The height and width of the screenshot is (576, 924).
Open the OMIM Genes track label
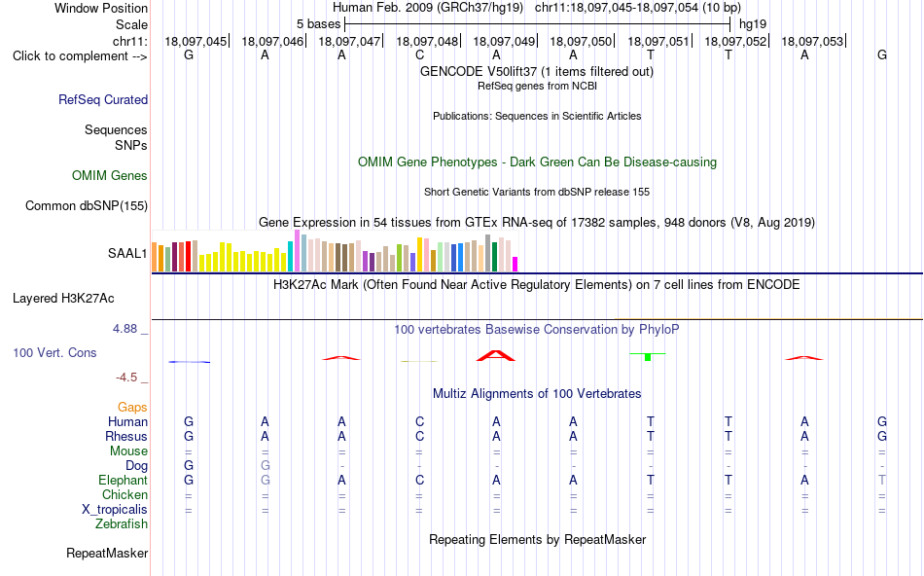(110, 176)
